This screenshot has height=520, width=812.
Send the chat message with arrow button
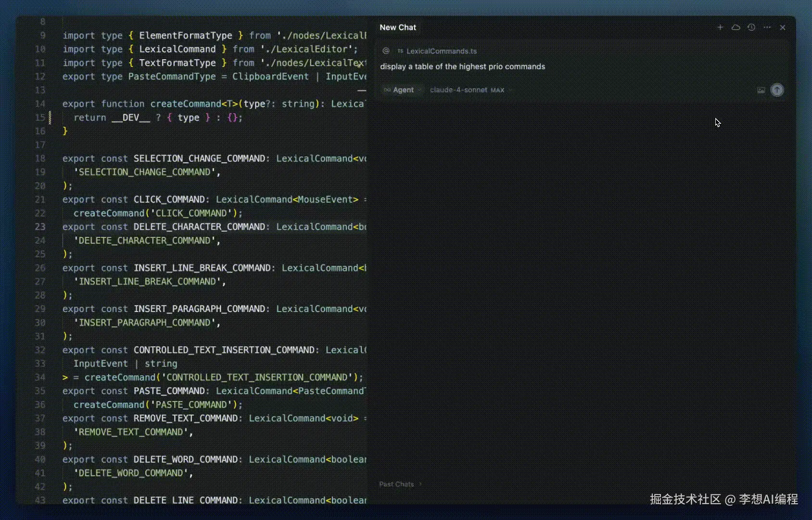point(777,90)
